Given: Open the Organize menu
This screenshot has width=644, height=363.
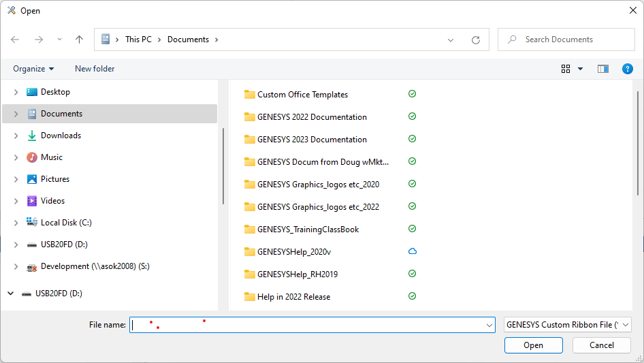Looking at the screenshot, I should 33,69.
